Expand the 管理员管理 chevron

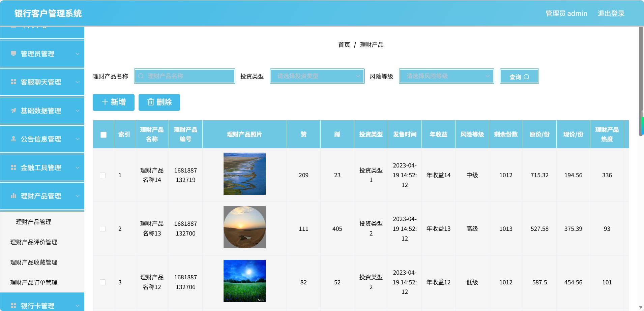[x=78, y=54]
